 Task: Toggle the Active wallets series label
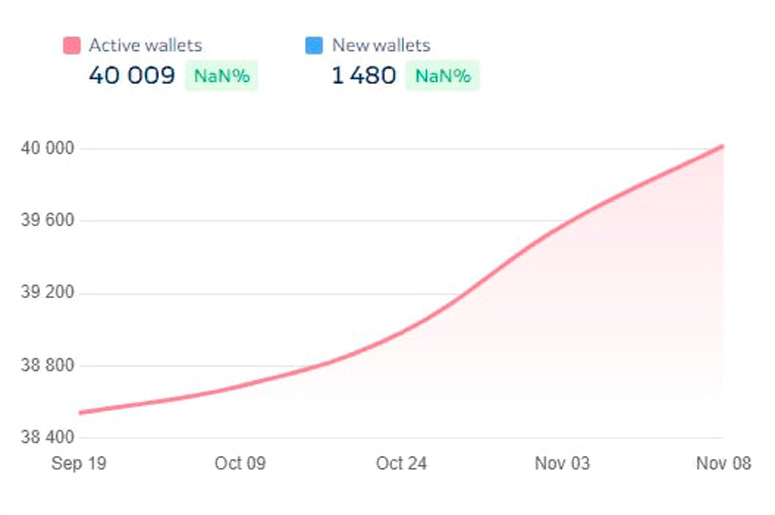[145, 45]
